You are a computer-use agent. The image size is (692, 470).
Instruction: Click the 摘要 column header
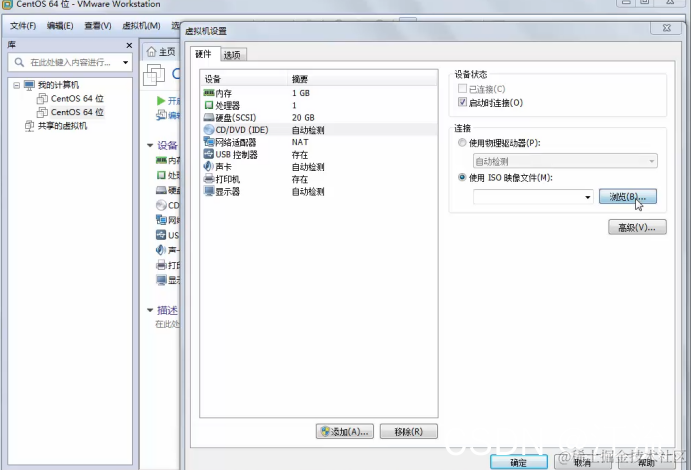(363, 79)
